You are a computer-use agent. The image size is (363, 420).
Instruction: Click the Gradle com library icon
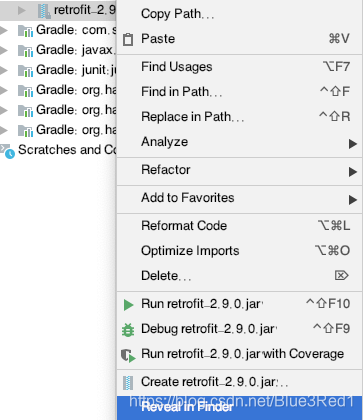click(25, 31)
